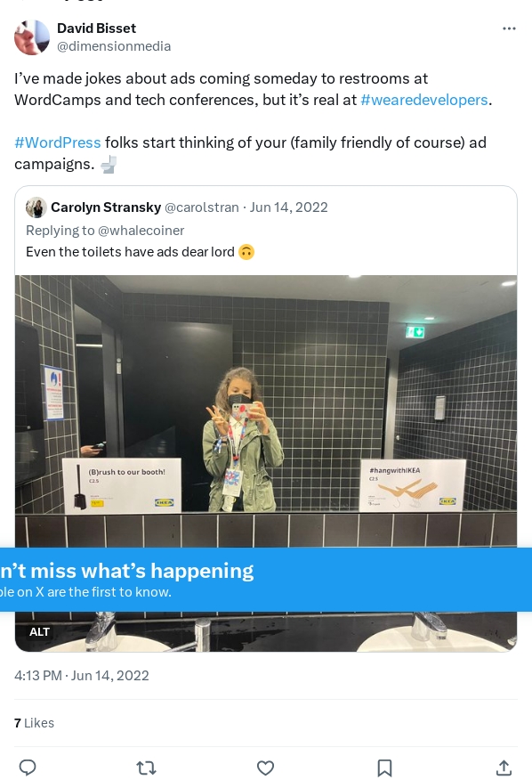Open the @dimensionmedia handle link
Screen dimensions: 532x780
[x=114, y=46]
